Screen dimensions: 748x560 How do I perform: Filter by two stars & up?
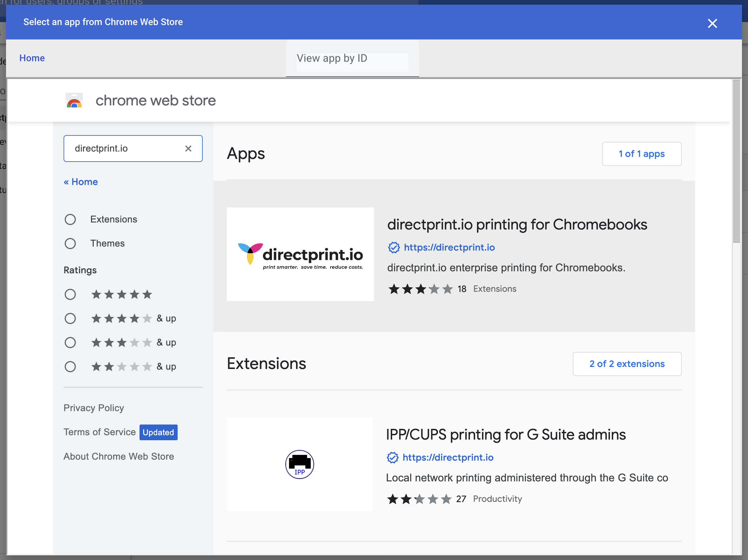click(x=70, y=367)
